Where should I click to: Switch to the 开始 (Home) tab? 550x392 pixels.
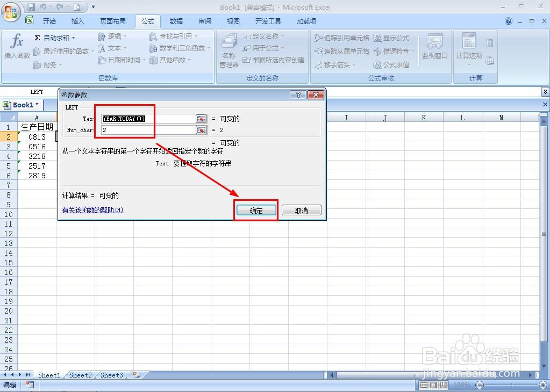(x=49, y=21)
